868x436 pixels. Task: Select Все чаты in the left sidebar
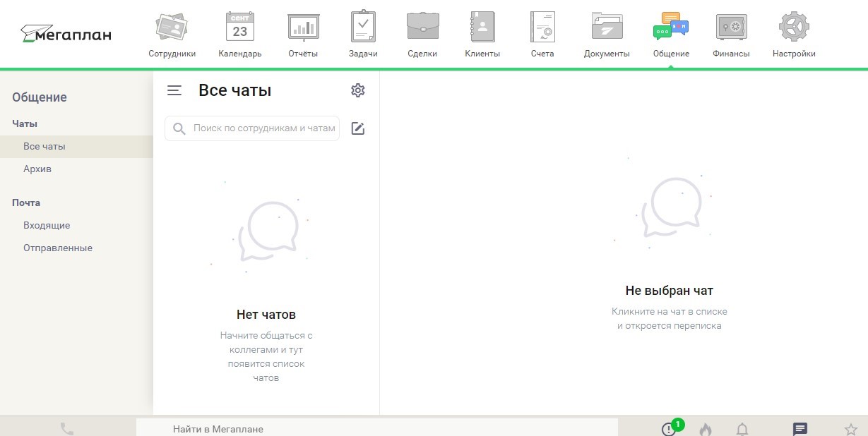pos(76,147)
